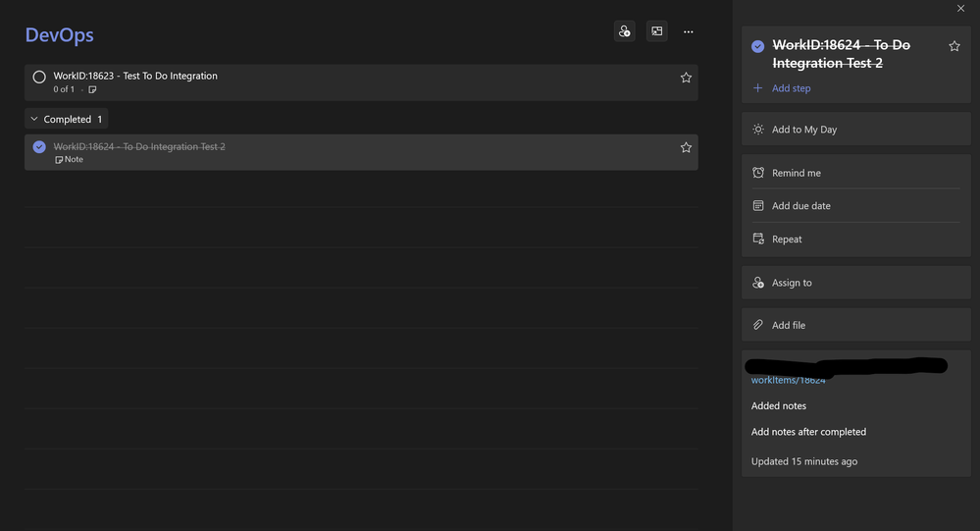The image size is (980, 531).
Task: Click the calendar due date icon
Action: (758, 206)
